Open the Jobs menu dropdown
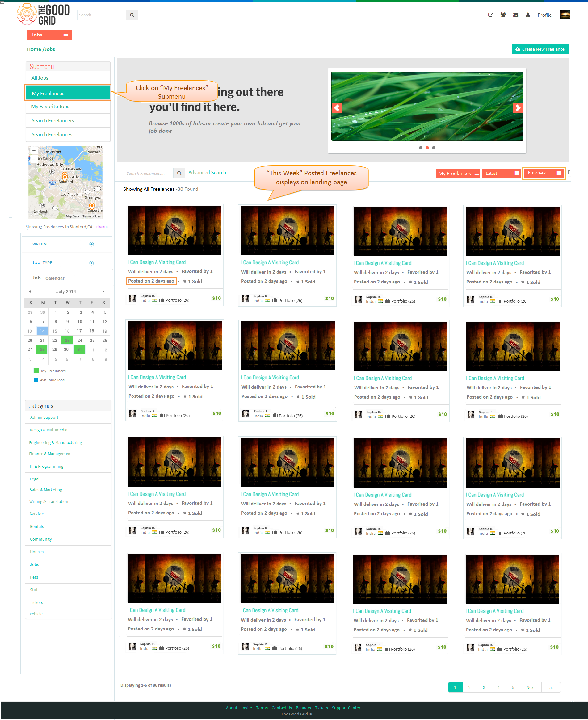This screenshot has height=720, width=588. tap(49, 35)
